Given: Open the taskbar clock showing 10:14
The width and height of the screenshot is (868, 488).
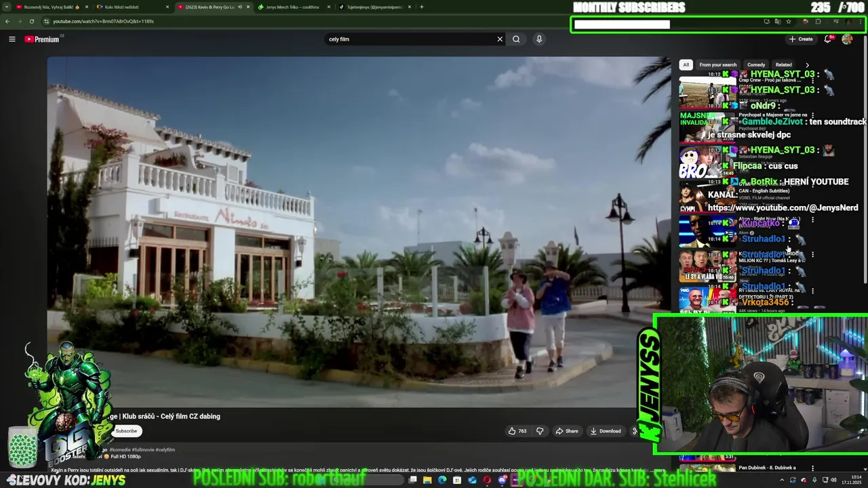Looking at the screenshot, I should pyautogui.click(x=850, y=480).
